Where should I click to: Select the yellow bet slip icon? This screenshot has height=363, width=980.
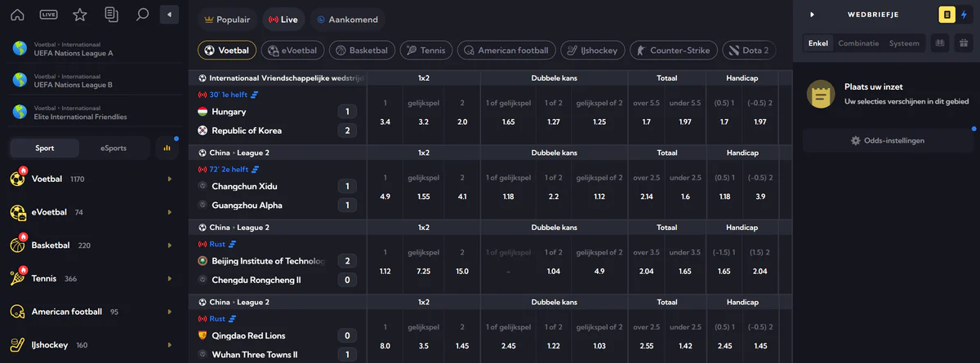[947, 14]
